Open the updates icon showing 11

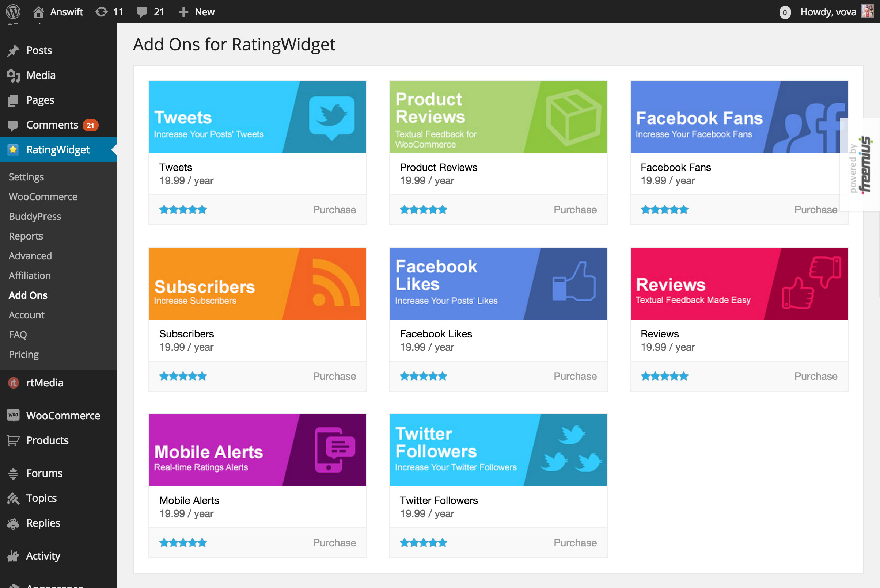point(101,12)
